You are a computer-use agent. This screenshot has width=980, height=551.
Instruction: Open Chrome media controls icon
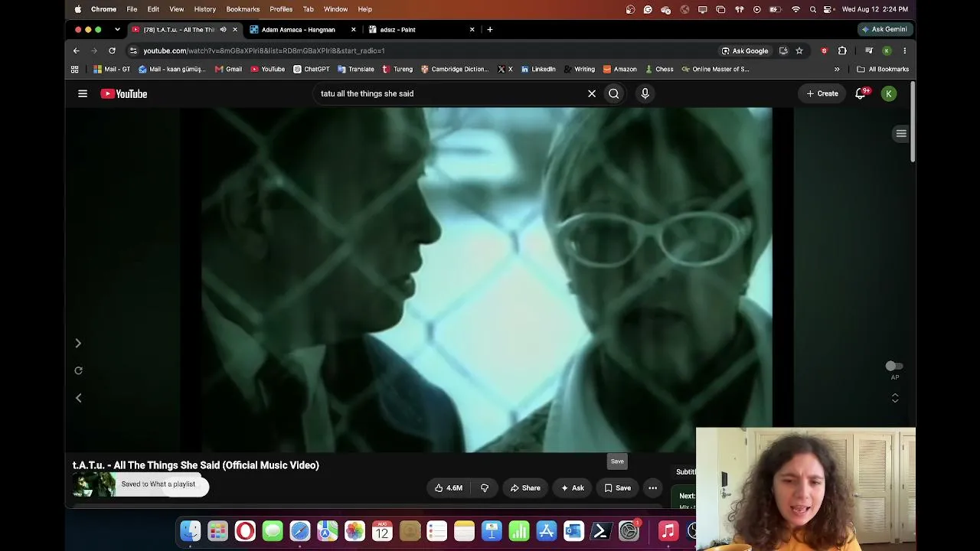pos(869,51)
